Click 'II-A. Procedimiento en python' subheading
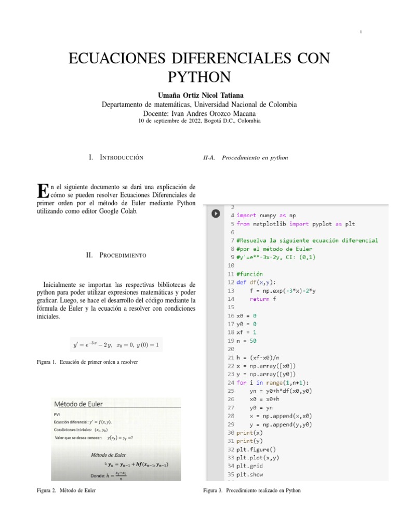The height and width of the screenshot is (532, 399). tap(246, 158)
